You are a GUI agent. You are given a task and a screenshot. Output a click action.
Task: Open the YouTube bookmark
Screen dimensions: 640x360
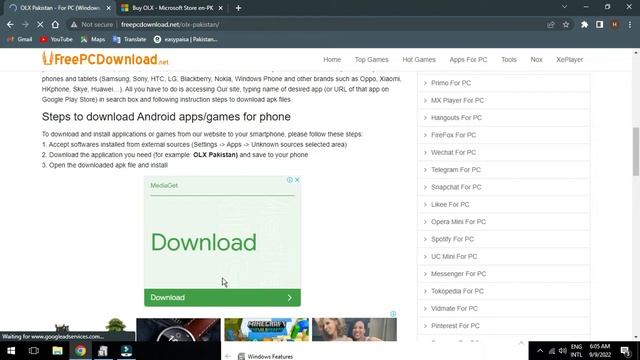pos(56,39)
